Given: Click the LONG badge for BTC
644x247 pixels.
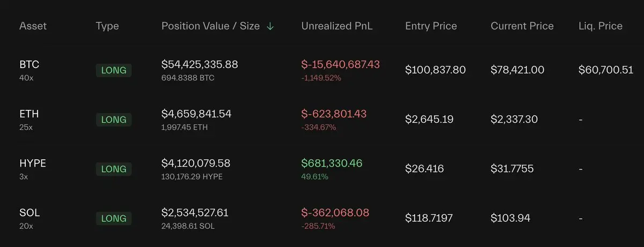Looking at the screenshot, I should click(x=114, y=70).
